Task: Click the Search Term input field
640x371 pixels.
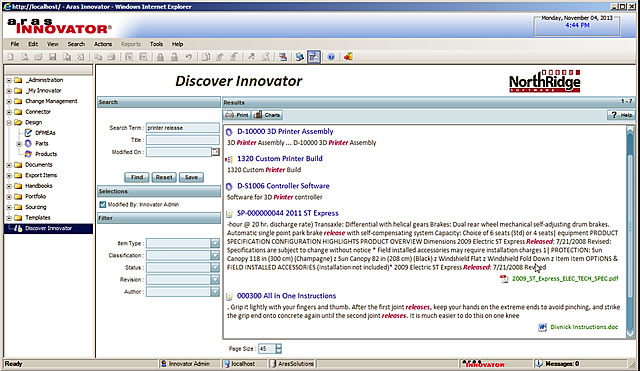Action: [x=183, y=128]
